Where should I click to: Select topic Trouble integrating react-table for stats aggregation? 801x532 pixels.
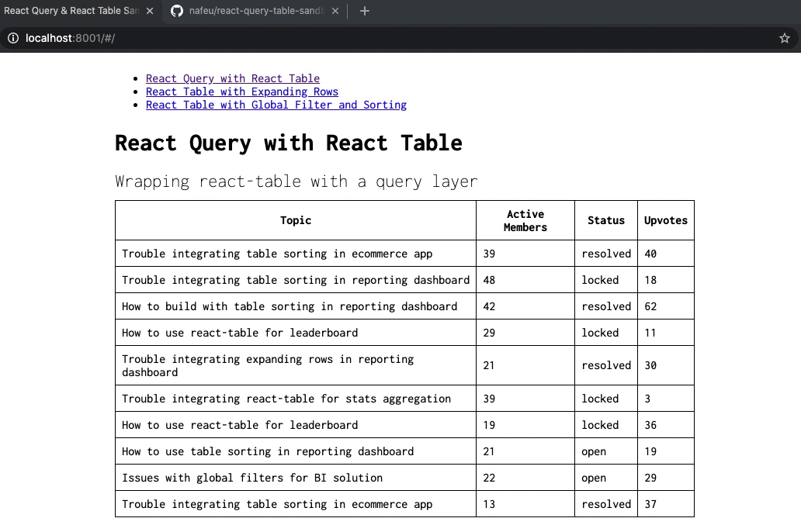point(286,399)
